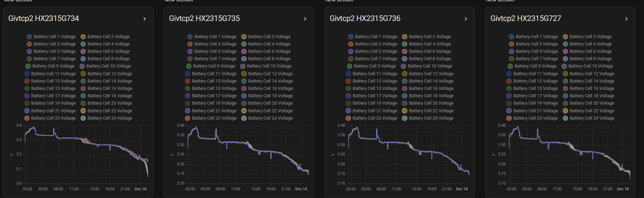Image resolution: width=644 pixels, height=198 pixels.
Task: Hide Battery Cell 9 Voltage in HX2315G727 legend
Action: click(x=532, y=66)
